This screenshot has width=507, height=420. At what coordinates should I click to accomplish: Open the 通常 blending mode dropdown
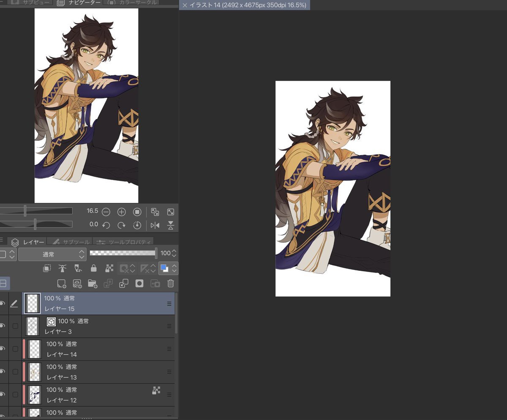52,254
